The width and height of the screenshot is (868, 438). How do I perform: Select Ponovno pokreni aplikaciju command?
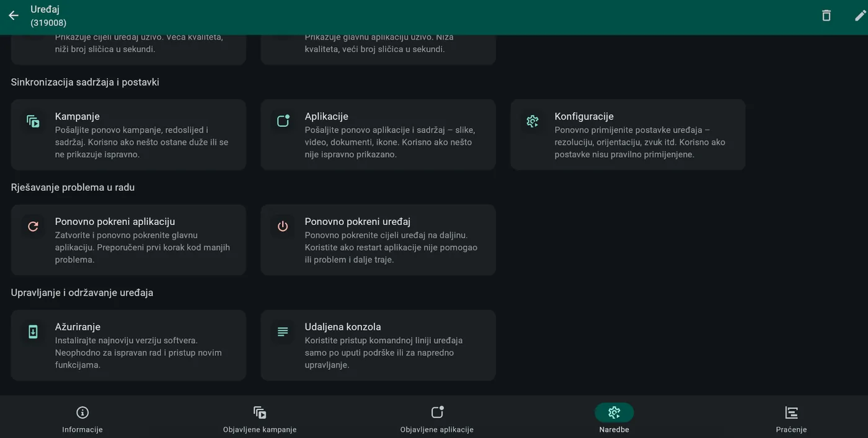click(x=128, y=240)
